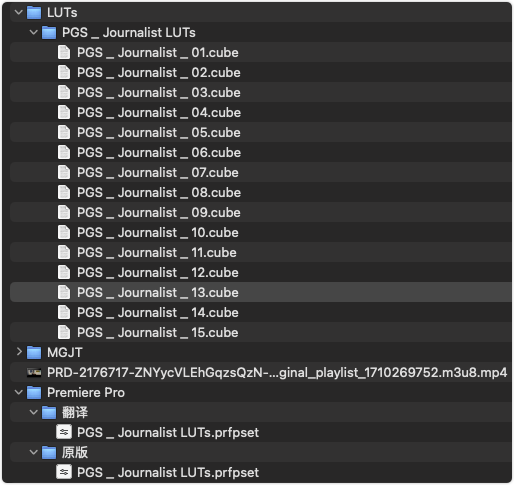Collapse the LUTs folder chevron
This screenshot has width=514, height=485.
(x=19, y=13)
